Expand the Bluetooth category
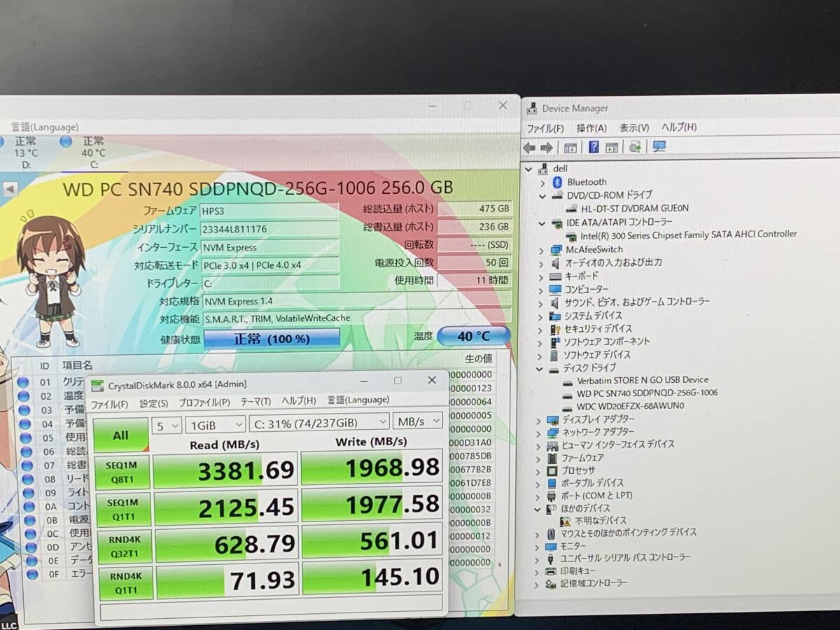Image resolution: width=840 pixels, height=630 pixels. (542, 182)
